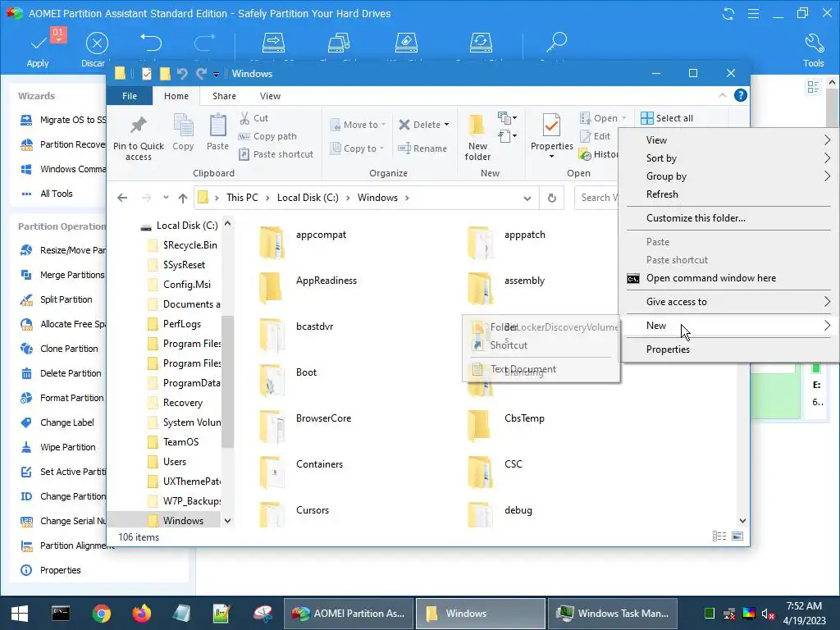
Task: Click Select all in the ribbon
Action: (667, 118)
